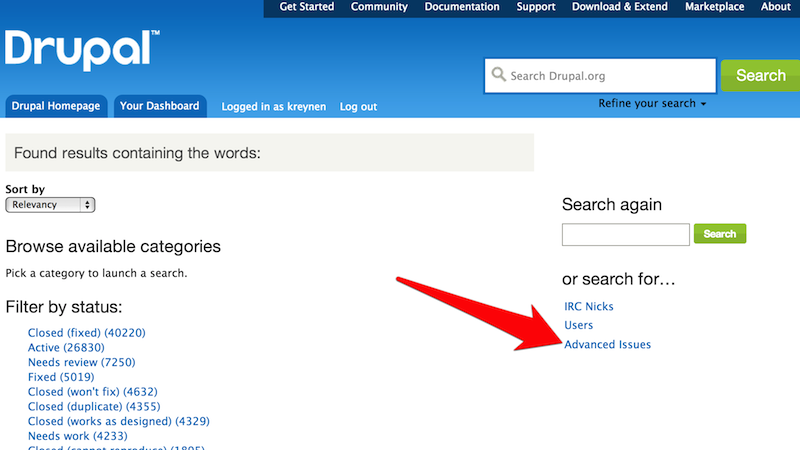Click the magnifier icon in Search Drupal.org field

click(498, 74)
